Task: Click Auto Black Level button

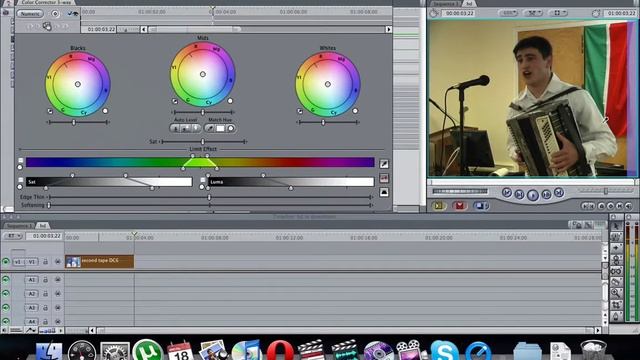Action: tap(176, 128)
